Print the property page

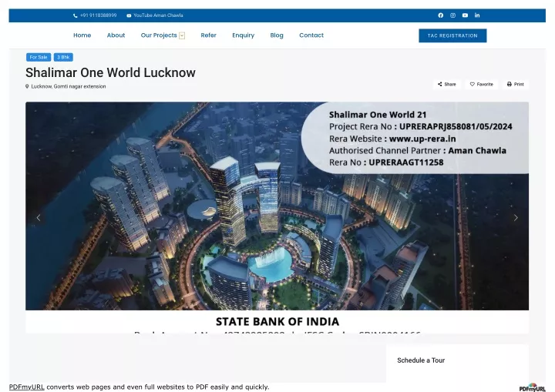(x=516, y=84)
